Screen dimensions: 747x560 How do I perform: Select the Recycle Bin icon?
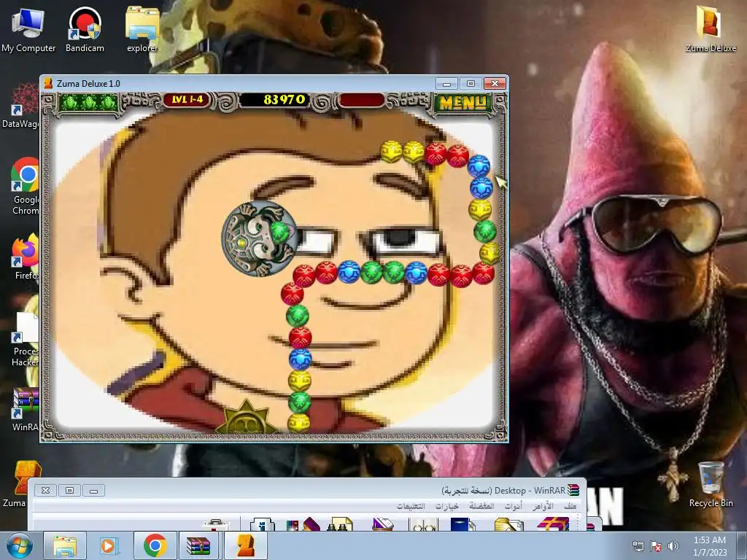[711, 484]
